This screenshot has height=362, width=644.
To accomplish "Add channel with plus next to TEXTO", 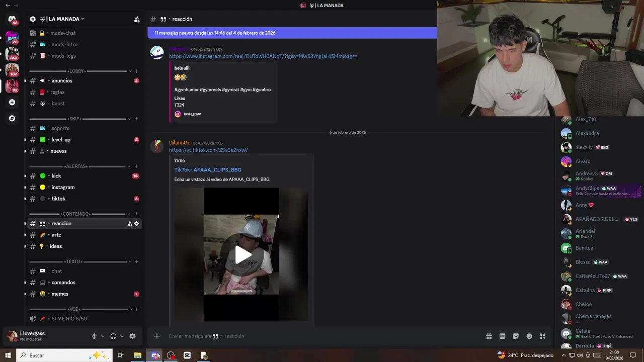I will (136, 262).
